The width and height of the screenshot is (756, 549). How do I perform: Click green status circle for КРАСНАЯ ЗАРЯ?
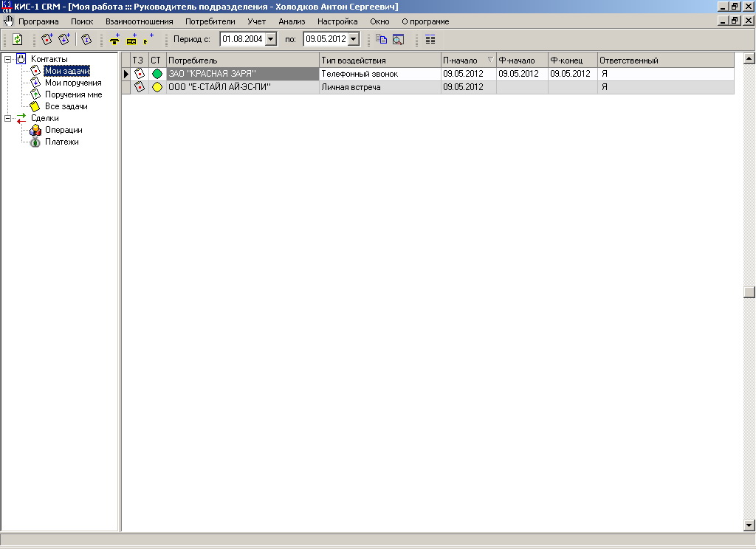pyautogui.click(x=157, y=74)
